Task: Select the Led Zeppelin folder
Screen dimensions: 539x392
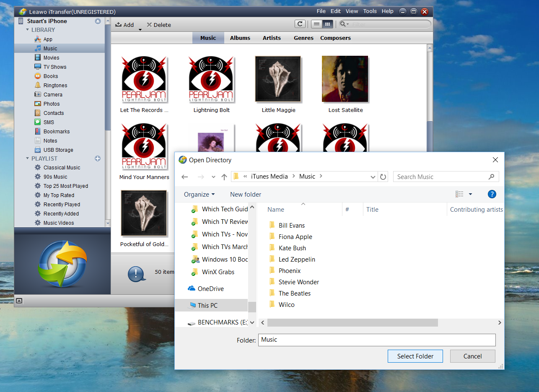Action: [292, 259]
